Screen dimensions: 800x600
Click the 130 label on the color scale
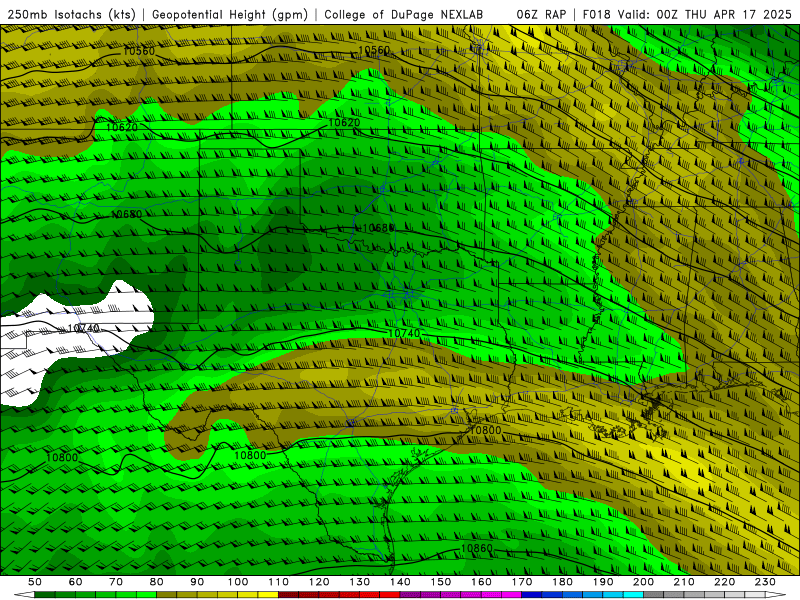360,582
